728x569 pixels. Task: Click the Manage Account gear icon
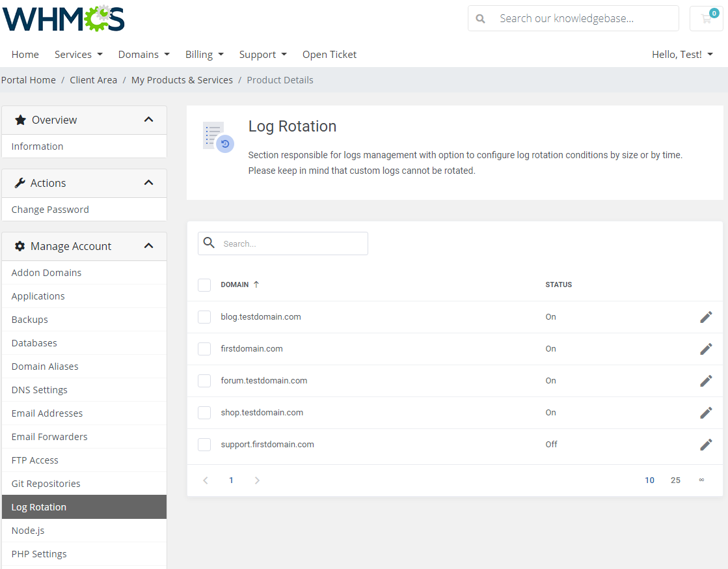(20, 246)
